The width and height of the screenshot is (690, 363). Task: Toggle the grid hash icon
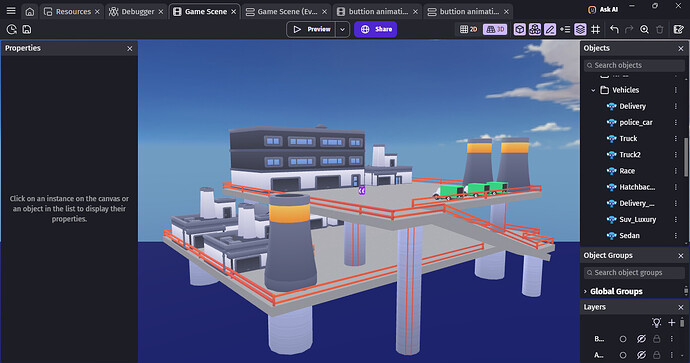(595, 29)
